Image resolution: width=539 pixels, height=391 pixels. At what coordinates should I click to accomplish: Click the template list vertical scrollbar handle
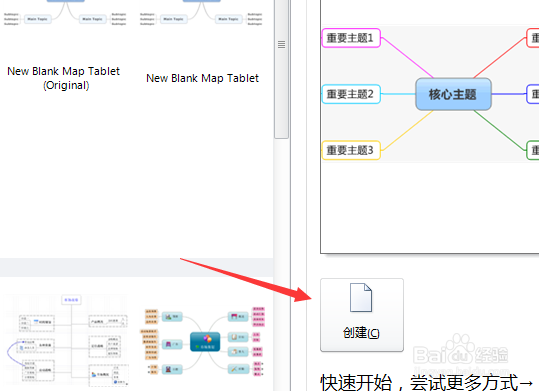[282, 69]
